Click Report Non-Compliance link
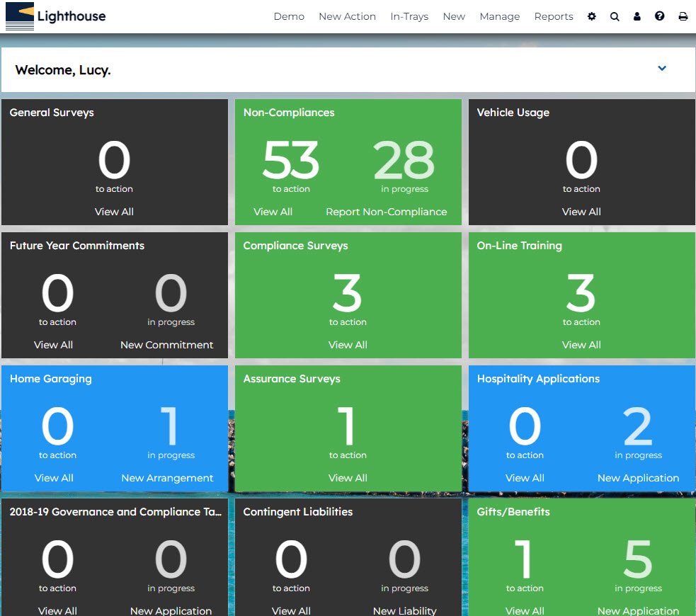 point(386,212)
